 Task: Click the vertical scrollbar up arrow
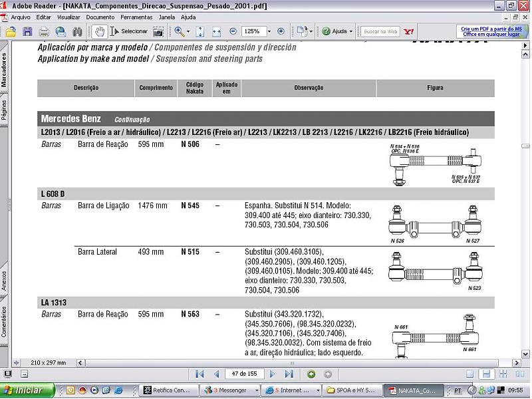(x=525, y=54)
